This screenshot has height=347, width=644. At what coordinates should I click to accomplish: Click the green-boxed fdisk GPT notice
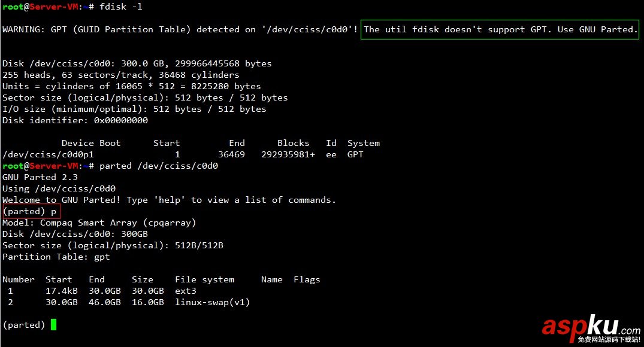point(500,29)
